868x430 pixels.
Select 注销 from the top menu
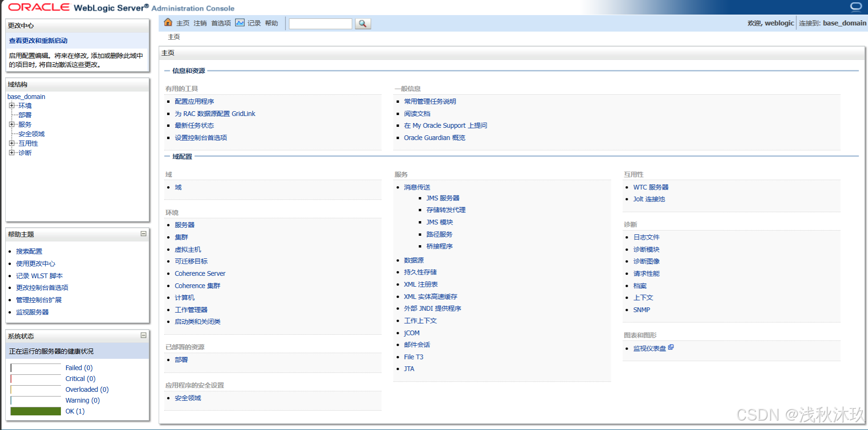pyautogui.click(x=200, y=22)
